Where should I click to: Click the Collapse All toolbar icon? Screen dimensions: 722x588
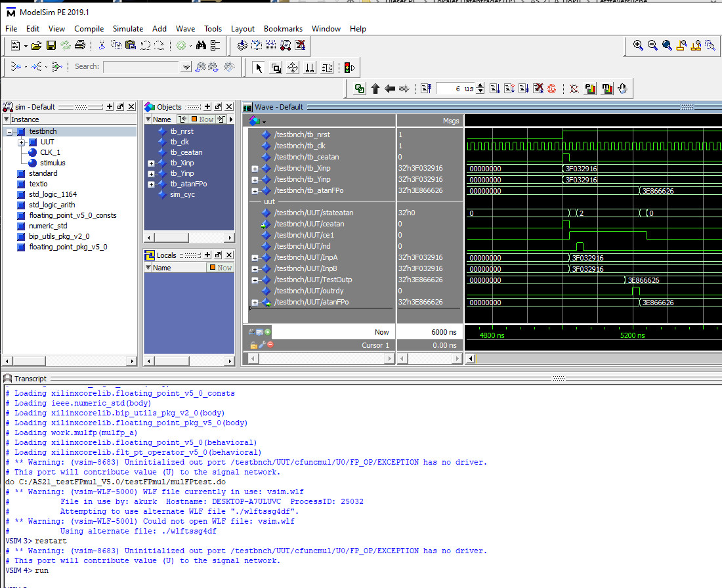coord(215,45)
